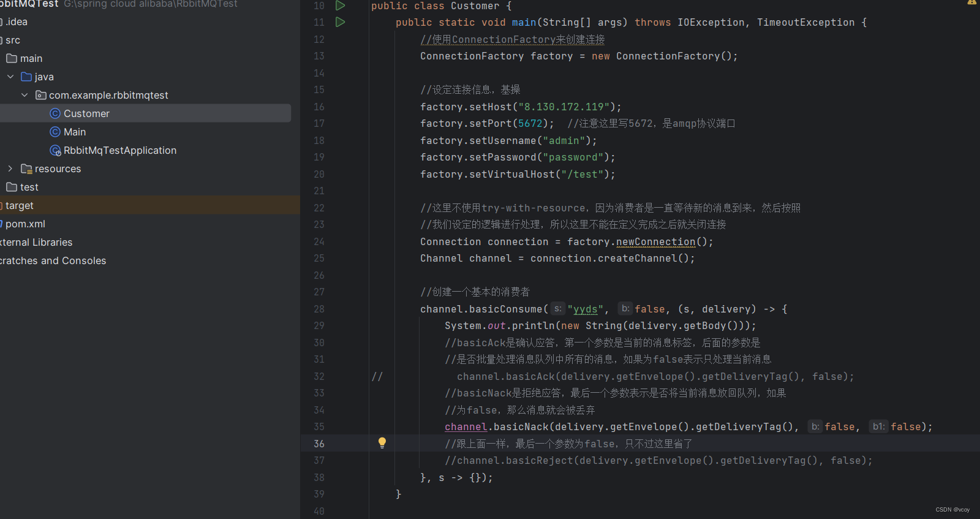Click the s: parameter hint in basicConsume
The height and width of the screenshot is (519, 980).
click(x=557, y=309)
